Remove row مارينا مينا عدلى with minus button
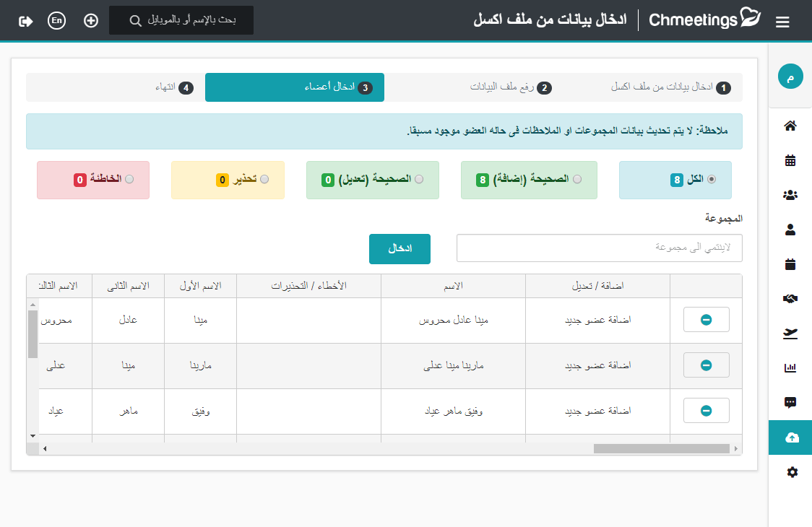This screenshot has width=812, height=527. (707, 365)
